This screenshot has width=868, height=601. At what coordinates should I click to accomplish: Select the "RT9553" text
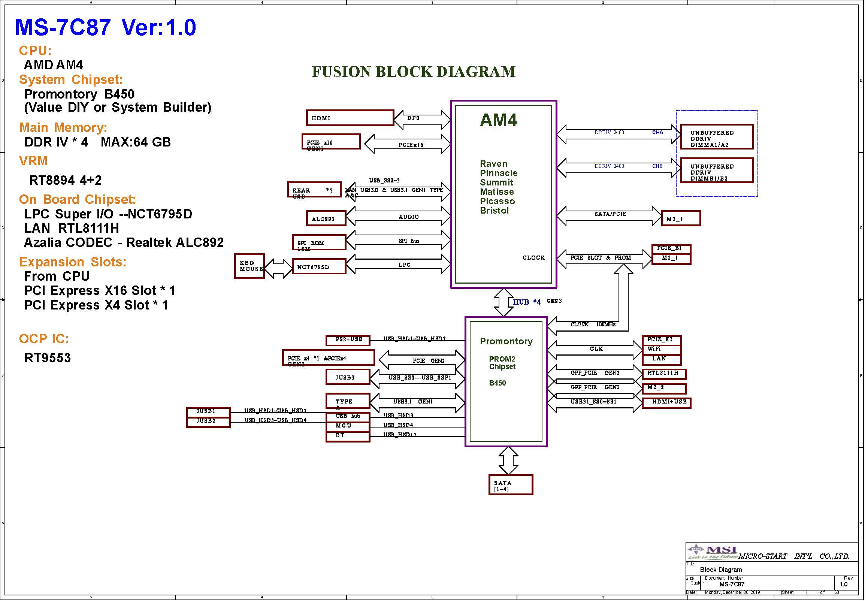click(x=48, y=358)
